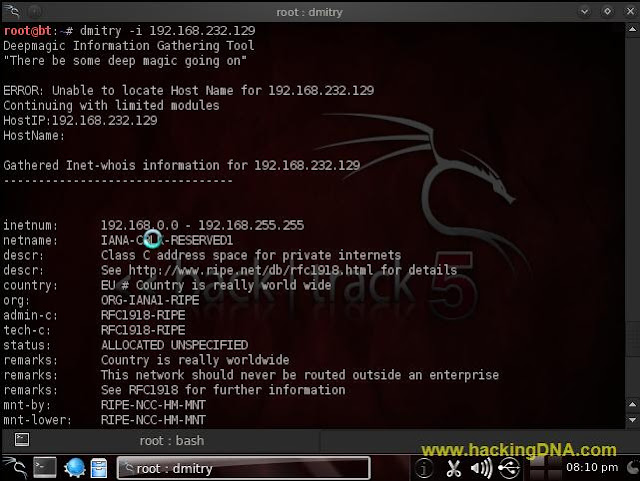This screenshot has height=481, width=640.
Task: Click the window menu dragon icon in titlebar
Action: (12, 11)
